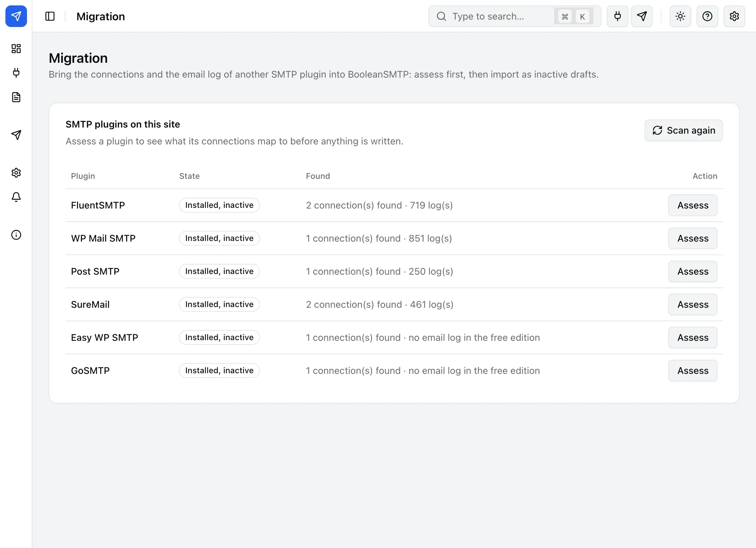This screenshot has height=548, width=756.
Task: Click the GoSMTP plugin name
Action: (x=90, y=371)
